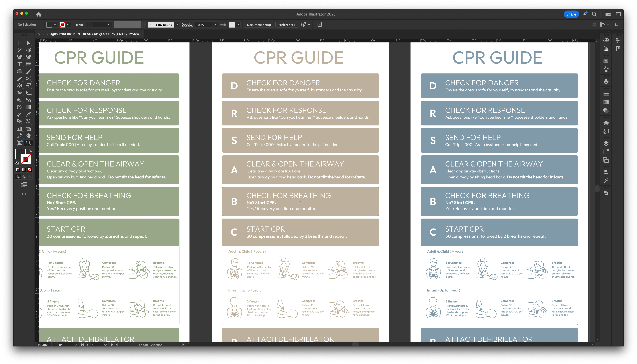Select the Gradient tool

coord(28,107)
